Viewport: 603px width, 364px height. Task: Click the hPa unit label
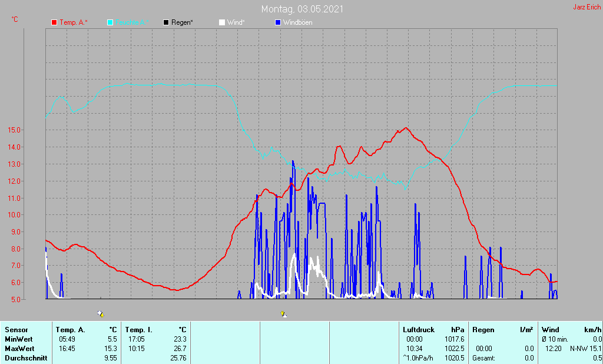[x=458, y=330]
